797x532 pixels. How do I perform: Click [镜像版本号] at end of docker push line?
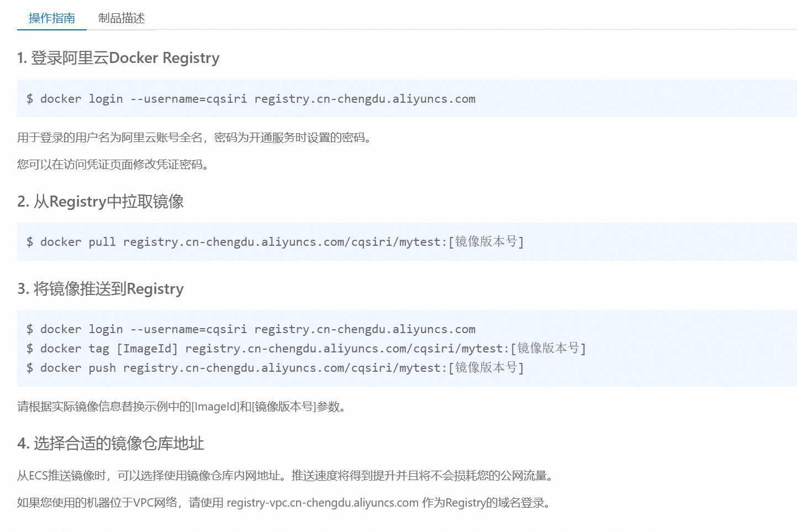[x=486, y=368]
